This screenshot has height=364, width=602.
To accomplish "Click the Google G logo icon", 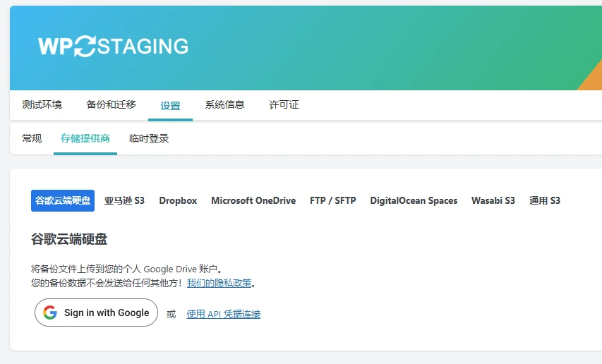I will tap(50, 313).
